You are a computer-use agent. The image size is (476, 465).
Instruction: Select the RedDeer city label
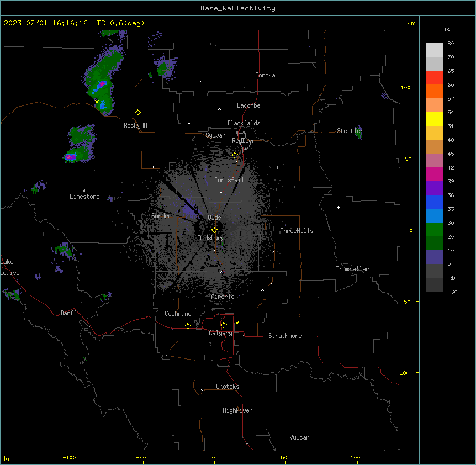pyautogui.click(x=243, y=141)
